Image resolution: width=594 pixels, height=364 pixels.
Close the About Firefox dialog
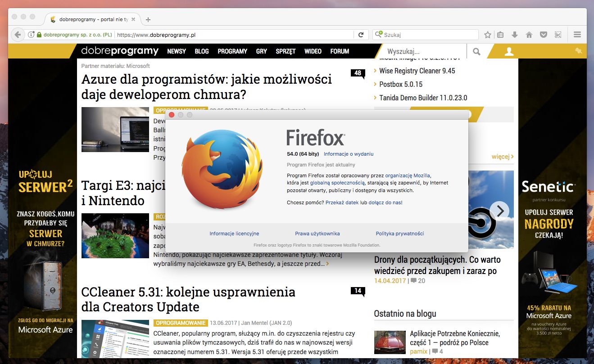pos(172,115)
